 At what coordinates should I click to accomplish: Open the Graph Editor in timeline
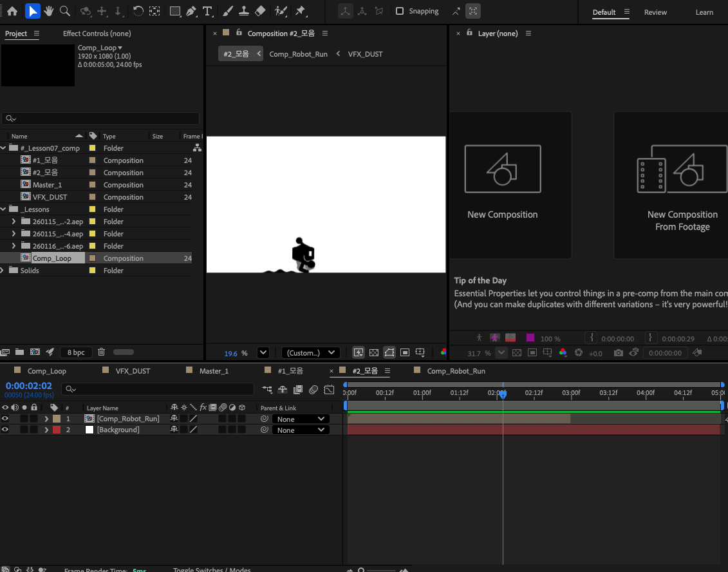pos(329,390)
